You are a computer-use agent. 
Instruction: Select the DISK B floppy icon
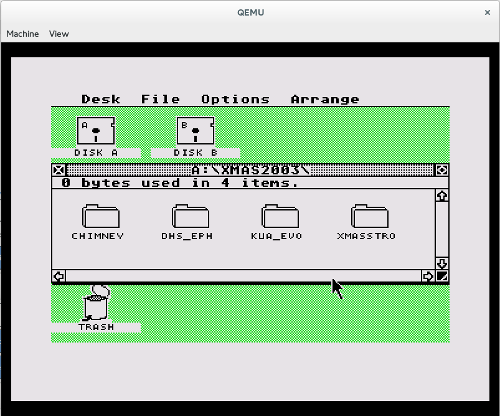[195, 131]
